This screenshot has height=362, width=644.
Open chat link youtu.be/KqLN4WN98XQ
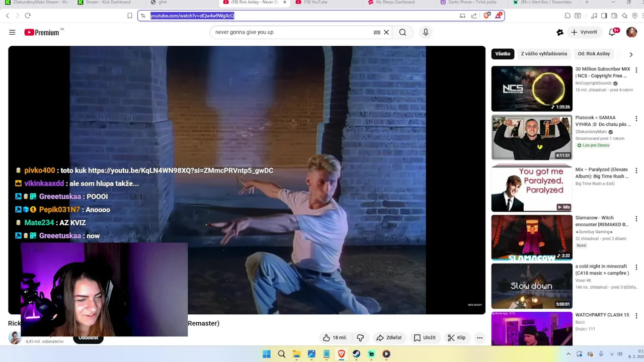(x=181, y=170)
